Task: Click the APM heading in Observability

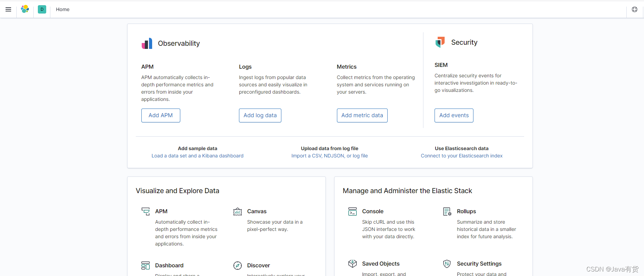Action: (147, 67)
